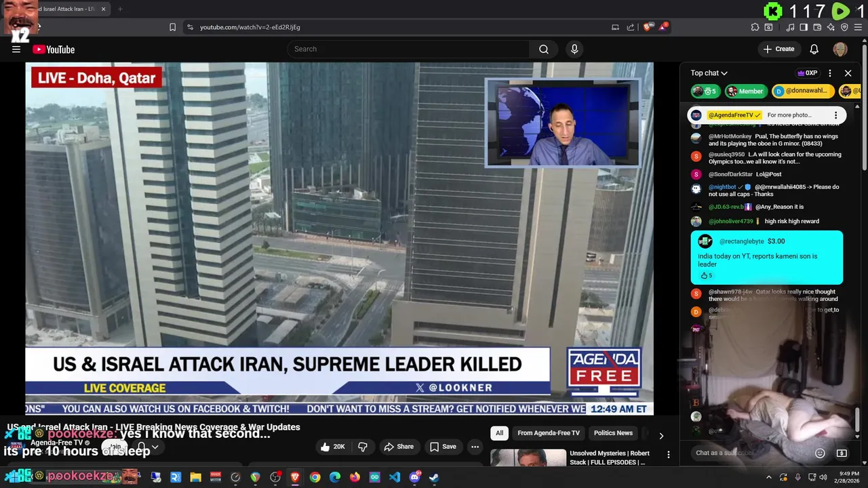Viewport: 868px width, 488px height.
Task: Click the Create button
Action: tap(778, 49)
